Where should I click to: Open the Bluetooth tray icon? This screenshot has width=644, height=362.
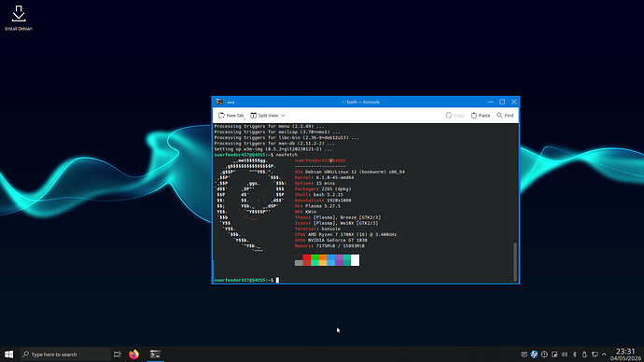[x=575, y=355]
